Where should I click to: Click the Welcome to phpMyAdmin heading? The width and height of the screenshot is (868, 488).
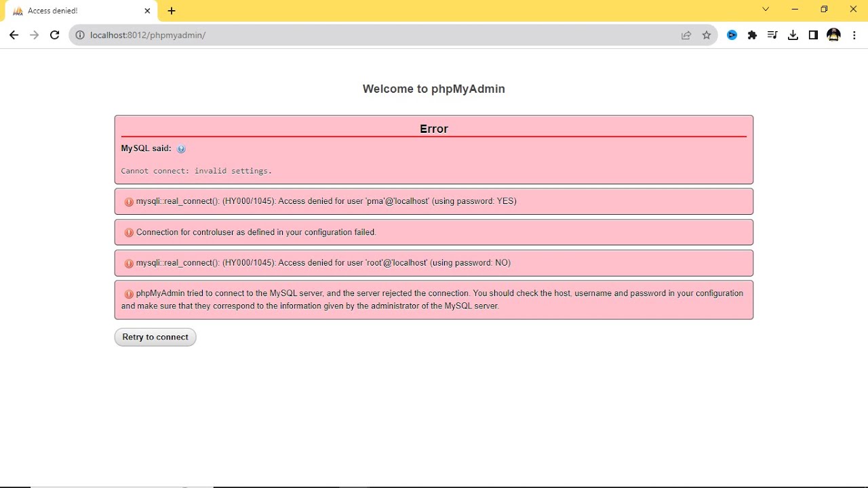click(434, 89)
